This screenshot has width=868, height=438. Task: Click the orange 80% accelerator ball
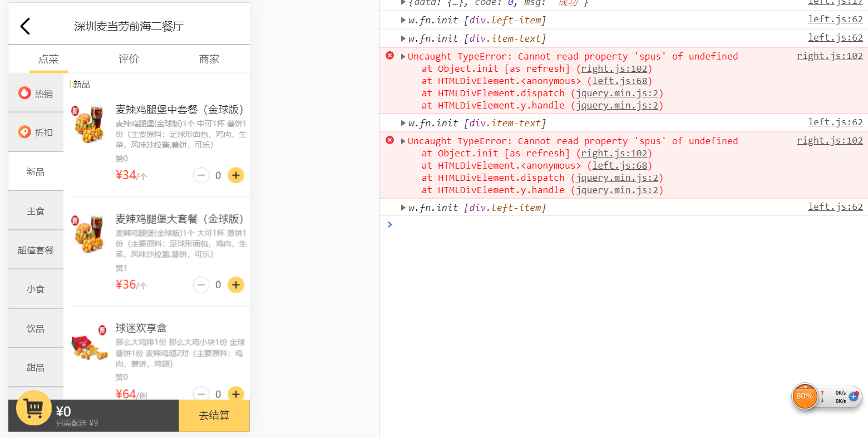pyautogui.click(x=805, y=396)
